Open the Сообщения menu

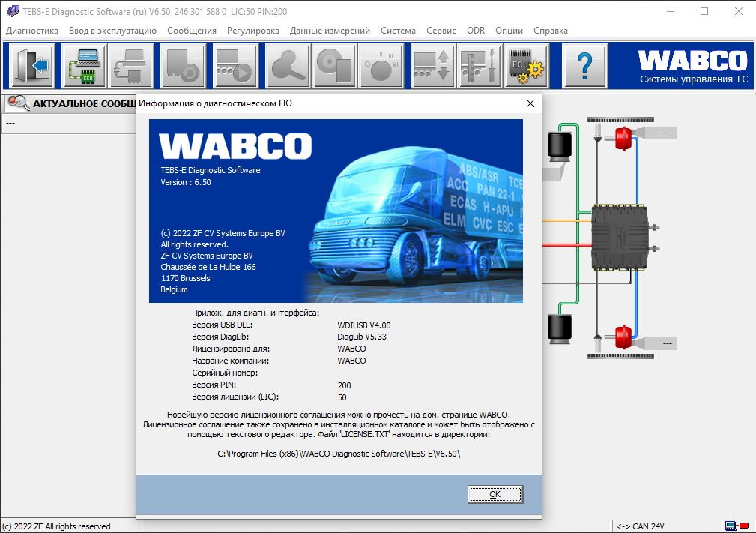(192, 31)
